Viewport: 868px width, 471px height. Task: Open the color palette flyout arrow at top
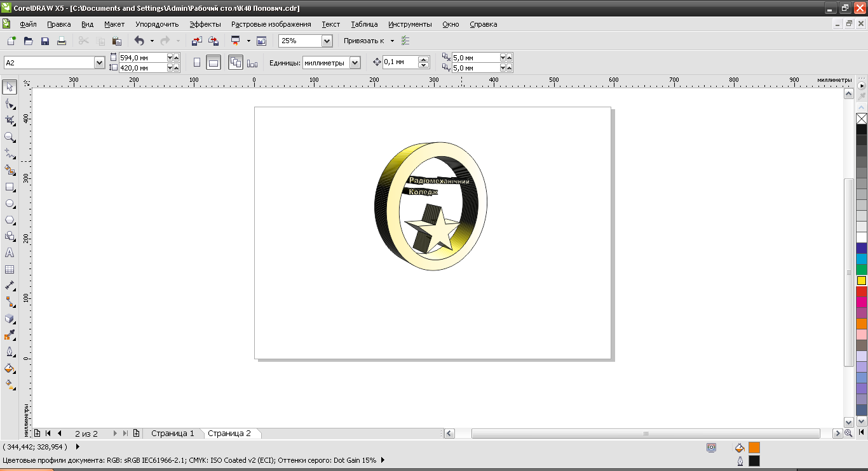click(862, 86)
